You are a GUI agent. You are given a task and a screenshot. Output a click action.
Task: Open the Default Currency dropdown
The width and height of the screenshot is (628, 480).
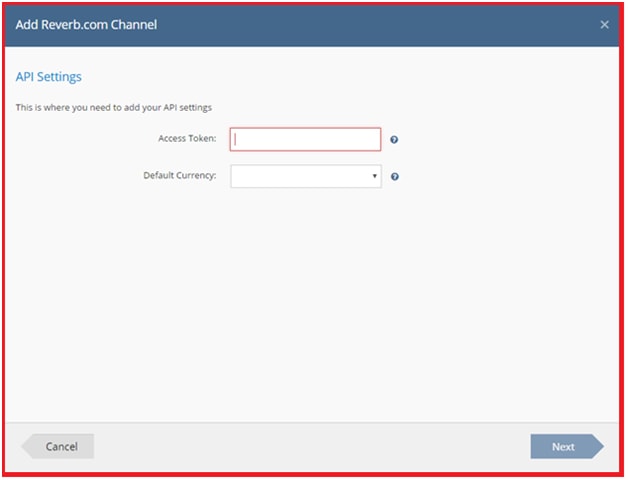click(x=306, y=176)
